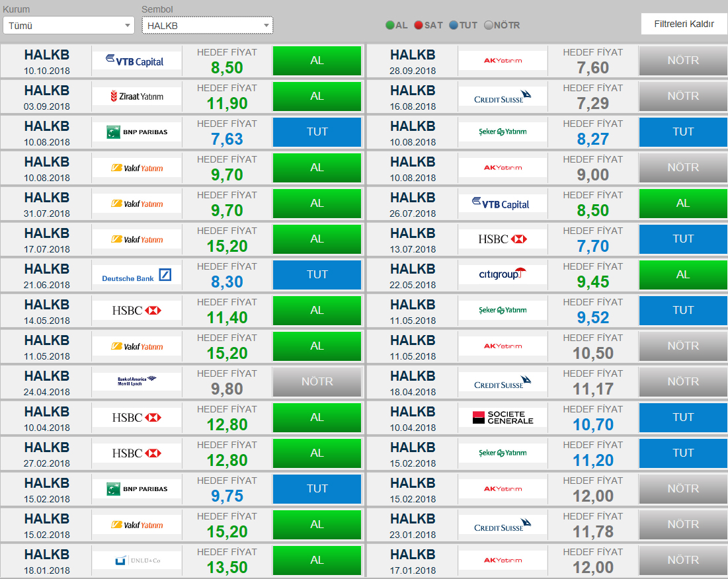The width and height of the screenshot is (728, 579).
Task: Click the date 10.10.2018
Action: (47, 71)
